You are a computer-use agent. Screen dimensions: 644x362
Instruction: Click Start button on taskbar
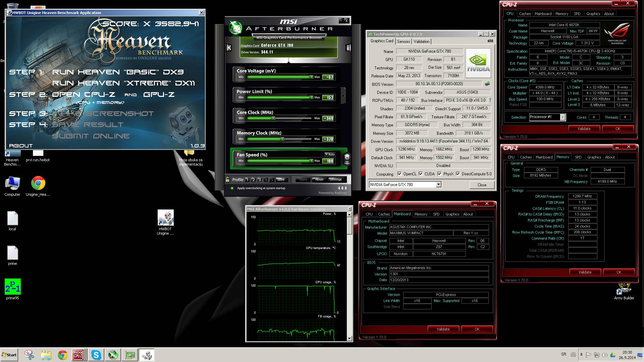(x=9, y=355)
